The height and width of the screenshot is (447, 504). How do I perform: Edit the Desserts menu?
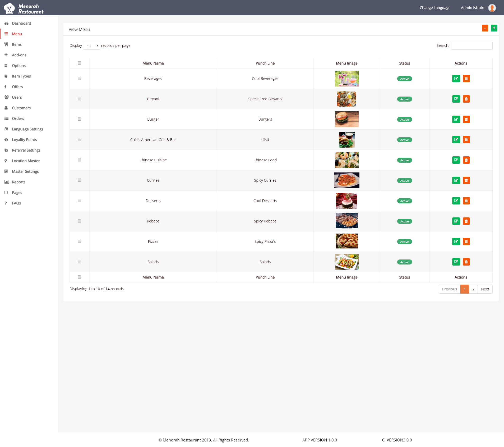point(456,201)
